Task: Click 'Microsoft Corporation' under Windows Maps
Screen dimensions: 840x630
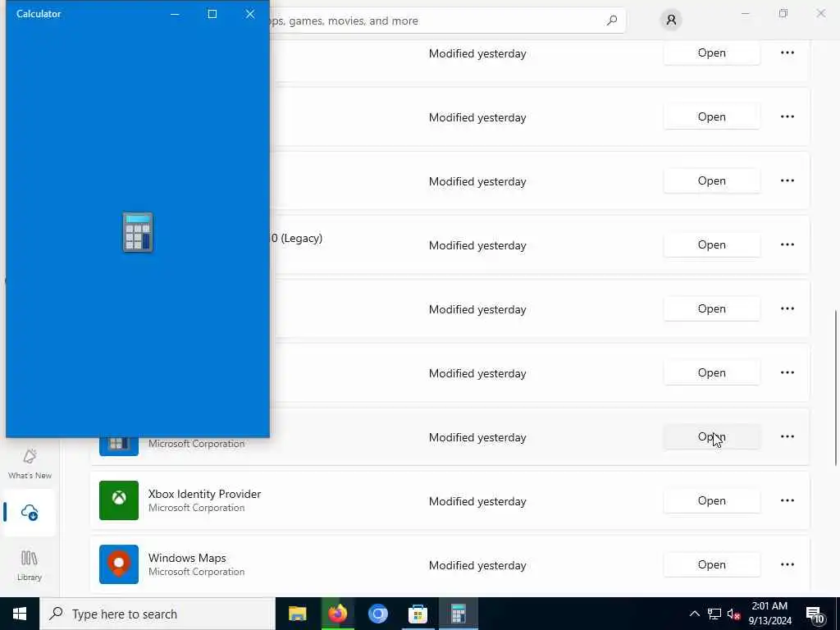Action: [x=197, y=572]
